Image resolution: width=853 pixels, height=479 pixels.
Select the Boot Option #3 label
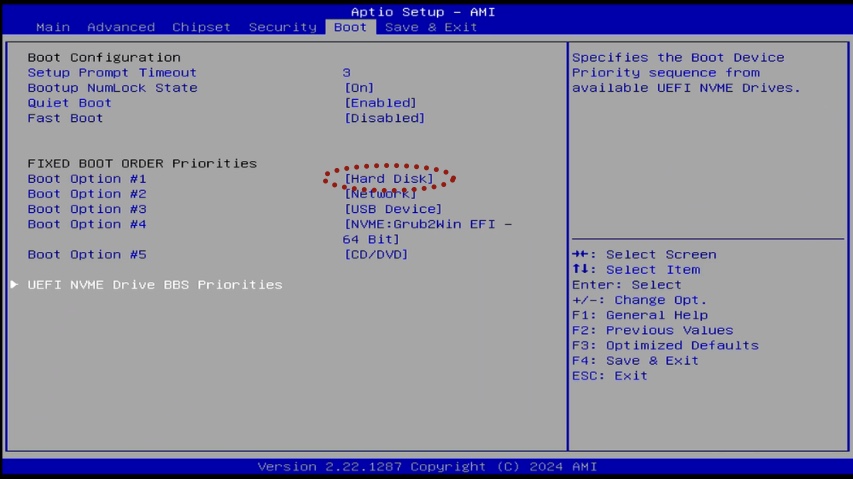coord(86,209)
